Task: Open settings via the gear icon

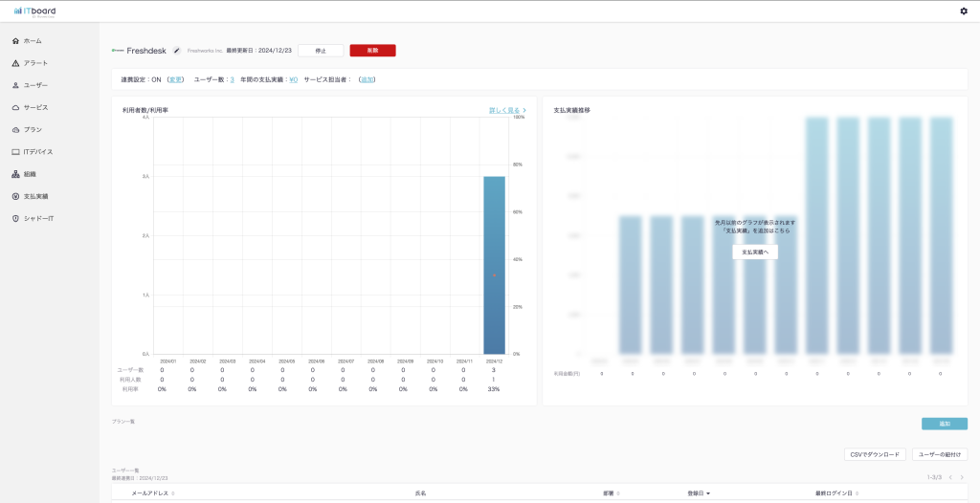Action: click(x=964, y=11)
